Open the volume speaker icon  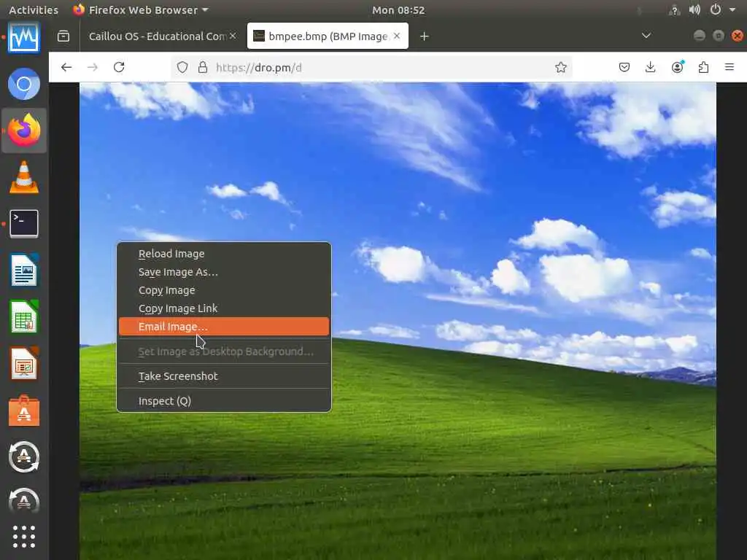(694, 10)
